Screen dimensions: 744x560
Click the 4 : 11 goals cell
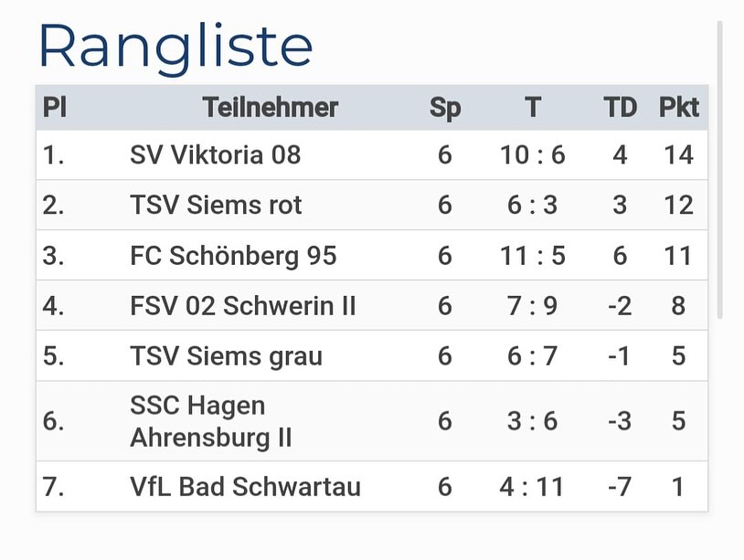click(x=532, y=487)
